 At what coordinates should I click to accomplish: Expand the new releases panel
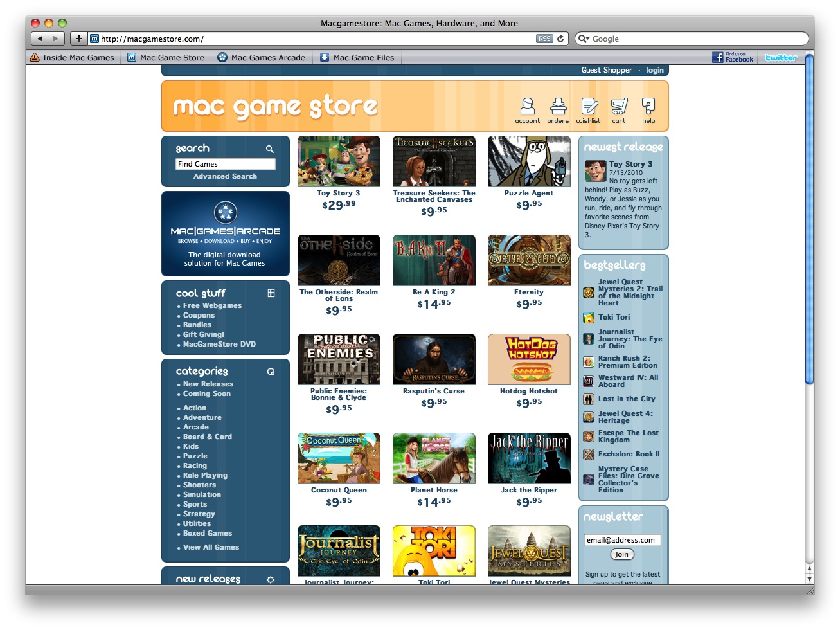[x=271, y=579]
